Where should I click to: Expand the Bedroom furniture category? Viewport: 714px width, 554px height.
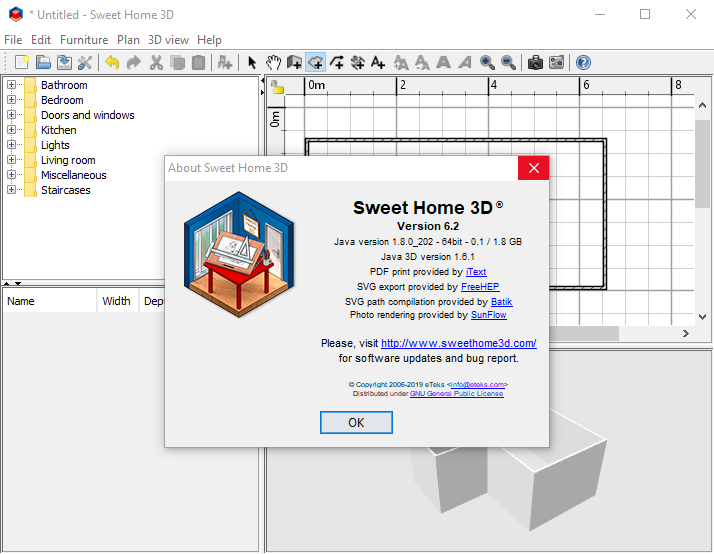pos(11,100)
